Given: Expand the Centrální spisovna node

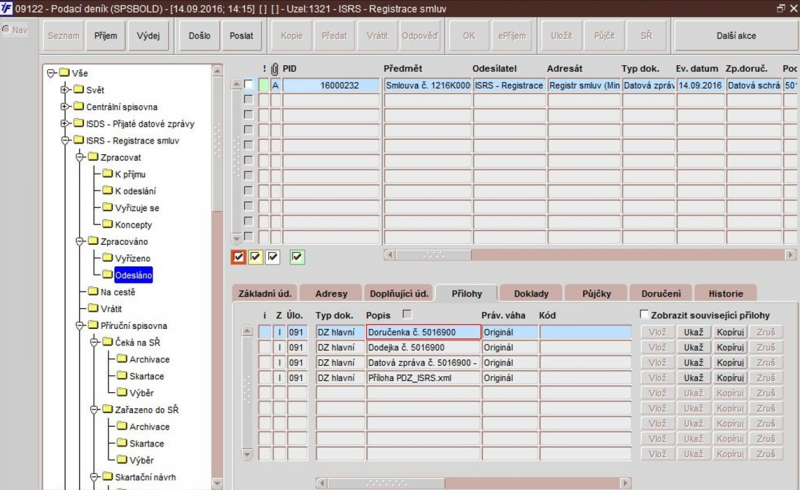Looking at the screenshot, I should (65, 107).
